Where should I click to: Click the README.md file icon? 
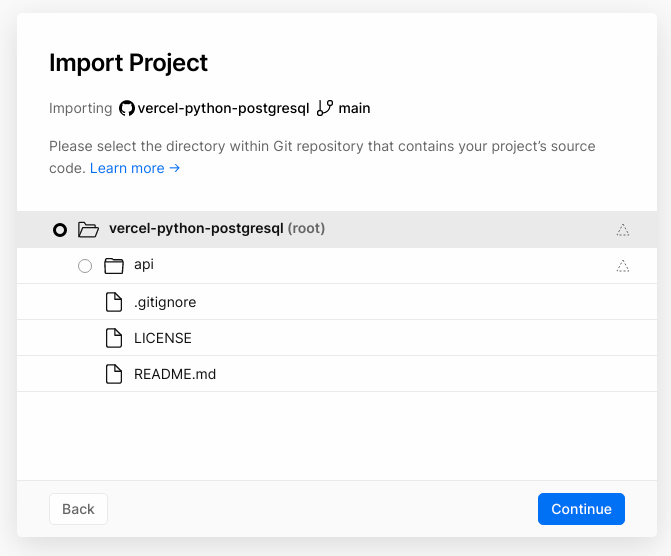click(x=114, y=374)
